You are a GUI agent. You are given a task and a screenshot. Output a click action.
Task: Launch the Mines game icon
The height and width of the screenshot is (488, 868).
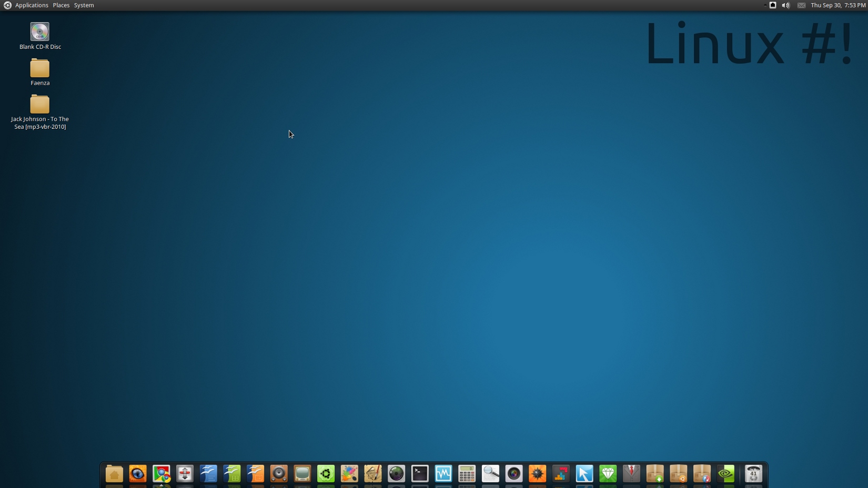click(538, 474)
